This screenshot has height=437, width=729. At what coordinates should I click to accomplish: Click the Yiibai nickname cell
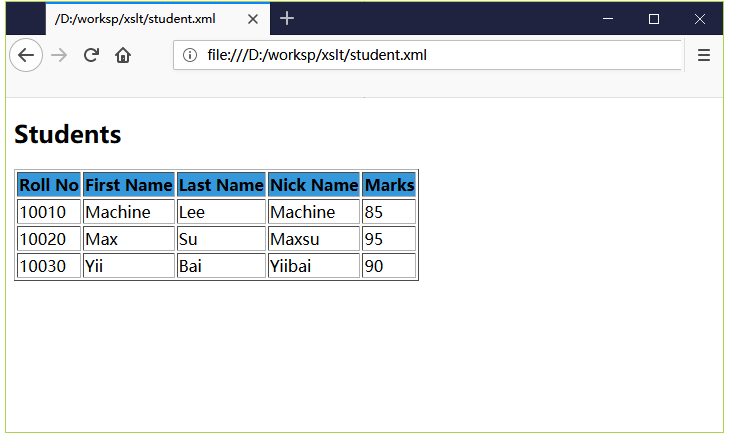pos(314,265)
